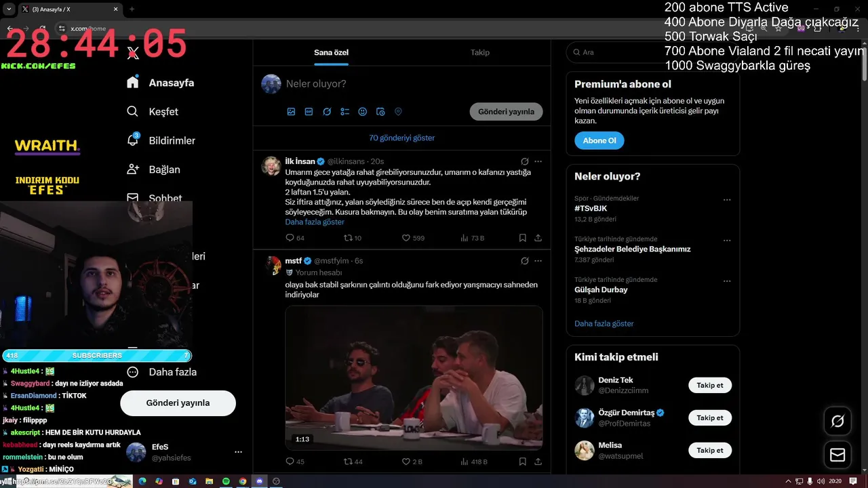Click Gönderi yayınla in composer
Screen dimensions: 868x488
[506, 112]
